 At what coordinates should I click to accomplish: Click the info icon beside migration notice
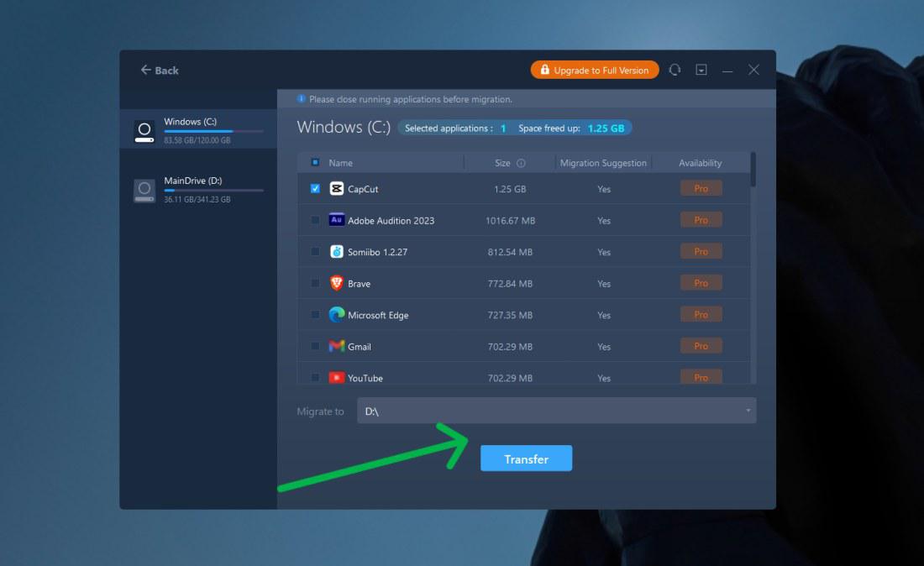click(301, 99)
